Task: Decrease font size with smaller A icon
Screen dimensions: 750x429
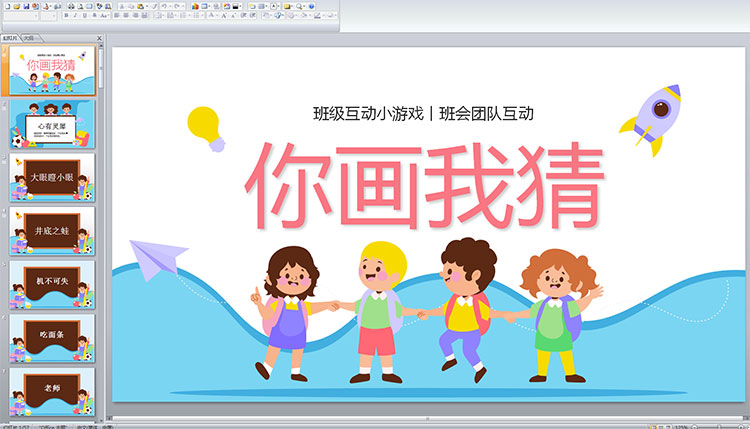Action: (233, 16)
